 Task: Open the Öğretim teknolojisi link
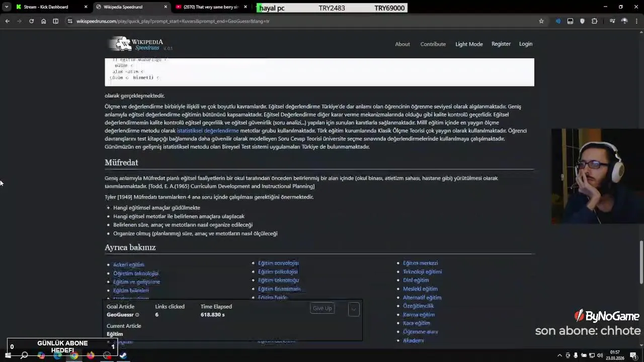(136, 274)
